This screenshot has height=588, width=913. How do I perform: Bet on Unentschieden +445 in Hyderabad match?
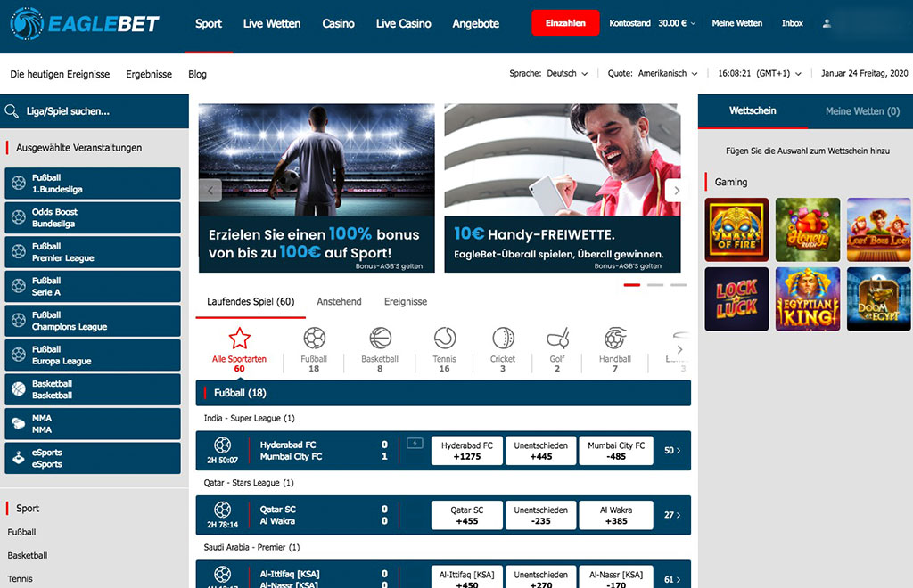click(540, 451)
